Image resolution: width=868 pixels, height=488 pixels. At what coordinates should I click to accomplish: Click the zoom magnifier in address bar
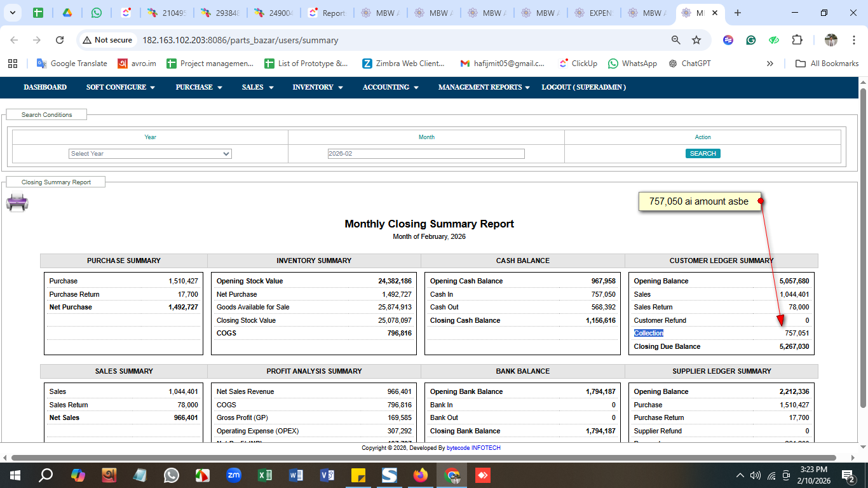676,40
